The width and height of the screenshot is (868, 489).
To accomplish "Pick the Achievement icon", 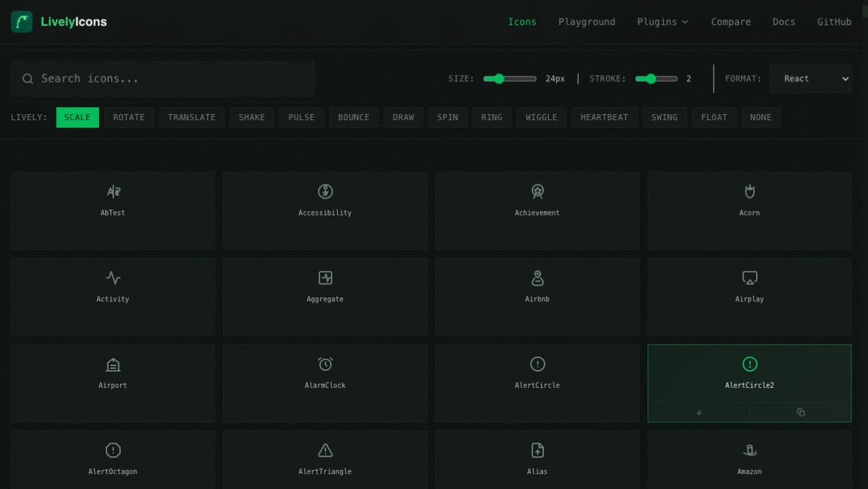I will [537, 210].
